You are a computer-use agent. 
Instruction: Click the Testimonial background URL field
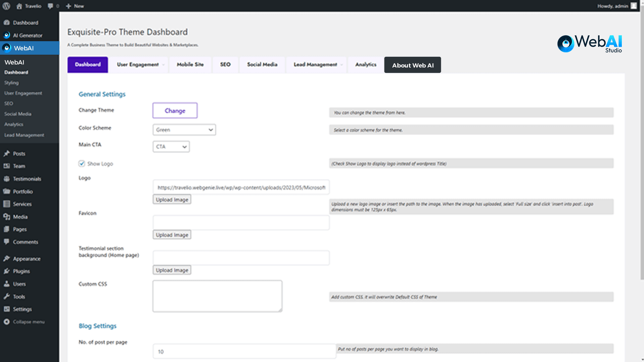pos(241,258)
